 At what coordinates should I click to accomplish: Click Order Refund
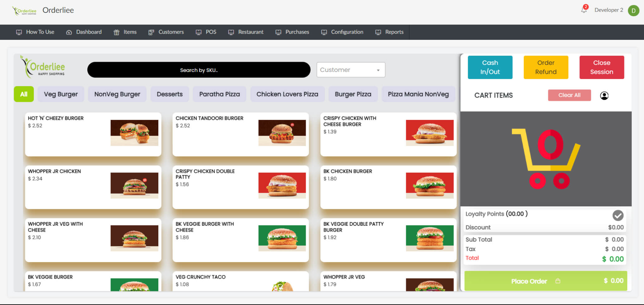coord(545,67)
